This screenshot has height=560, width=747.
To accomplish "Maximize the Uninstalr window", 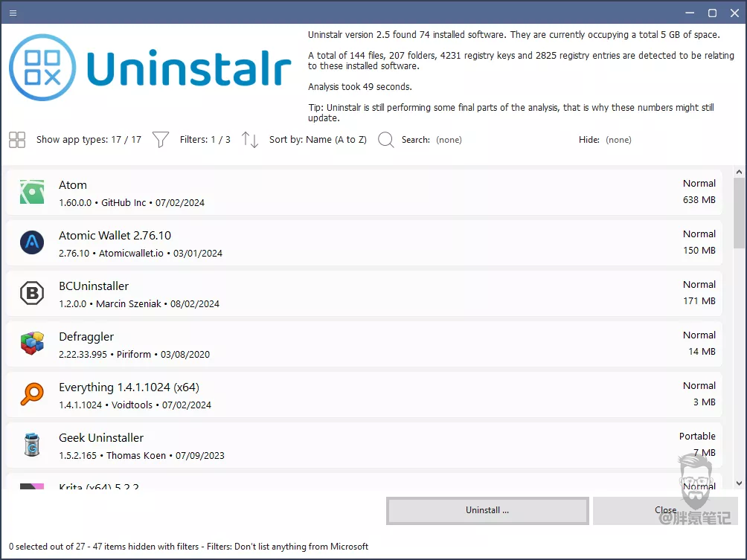I will (x=712, y=13).
